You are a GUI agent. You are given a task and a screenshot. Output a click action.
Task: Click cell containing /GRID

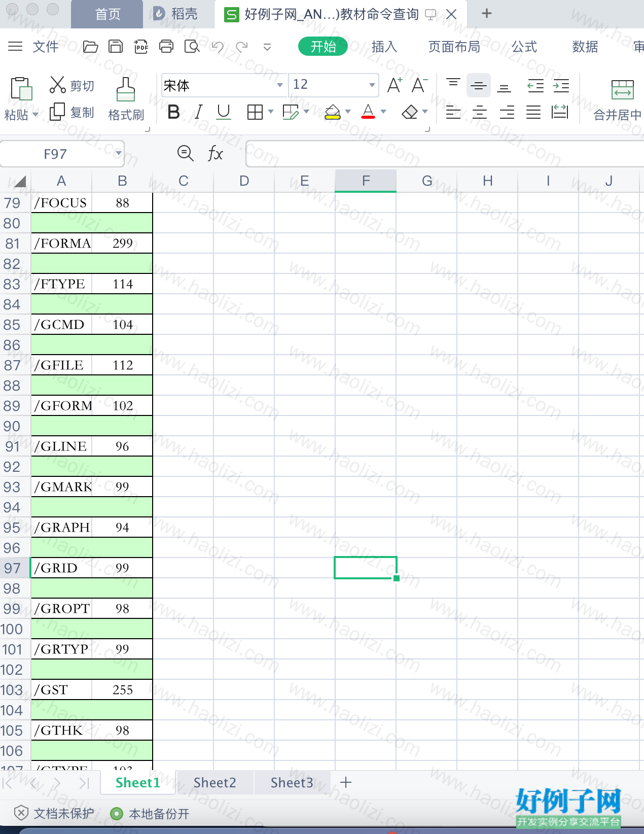pyautogui.click(x=61, y=568)
